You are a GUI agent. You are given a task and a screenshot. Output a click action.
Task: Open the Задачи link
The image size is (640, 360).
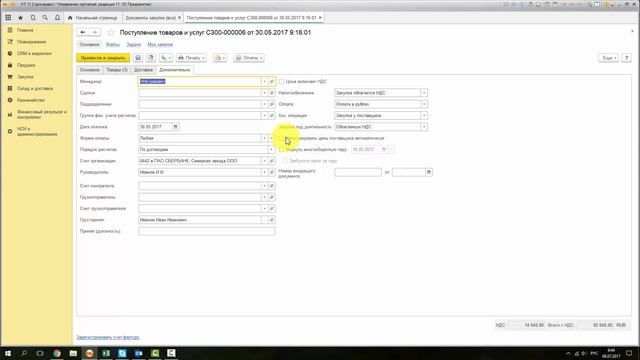click(133, 44)
